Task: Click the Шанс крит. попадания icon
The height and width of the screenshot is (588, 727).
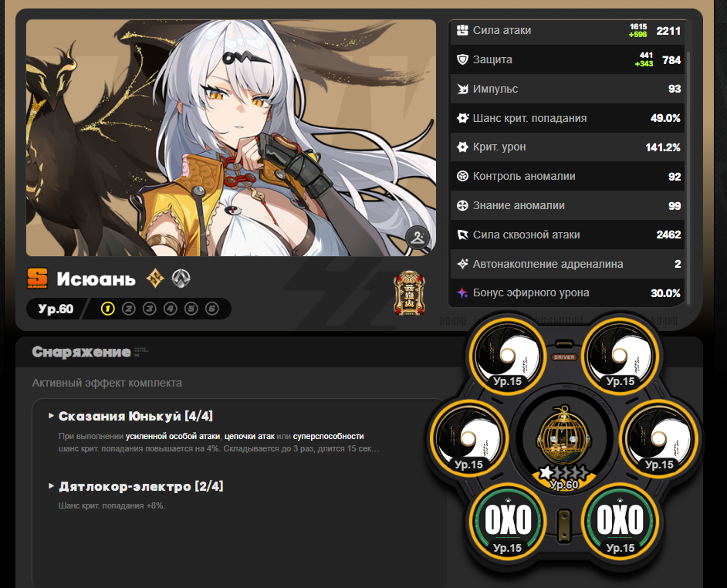Action: [462, 118]
